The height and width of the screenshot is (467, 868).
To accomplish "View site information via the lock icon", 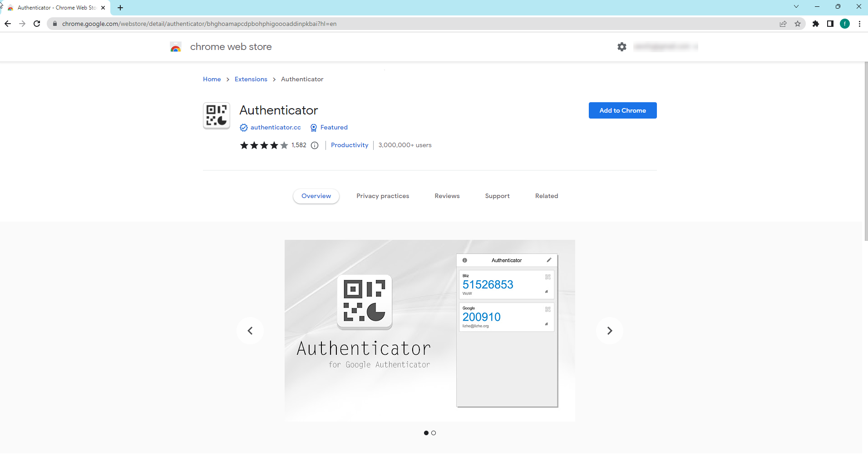I will (x=55, y=24).
